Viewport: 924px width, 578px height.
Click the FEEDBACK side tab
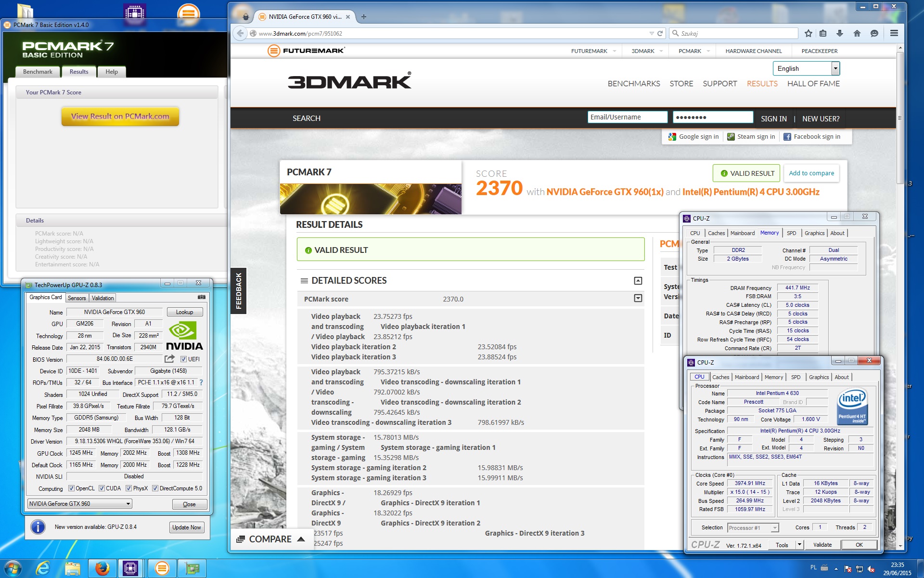238,290
